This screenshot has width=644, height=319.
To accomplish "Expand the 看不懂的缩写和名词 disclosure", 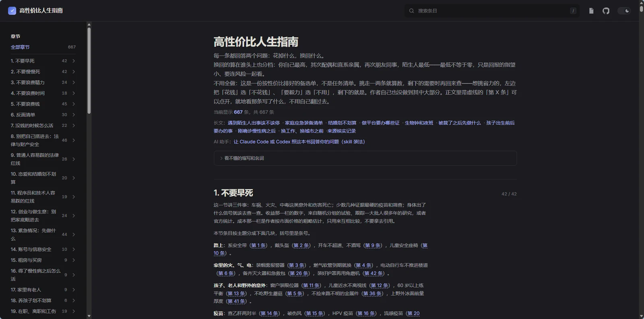I will [x=365, y=158].
